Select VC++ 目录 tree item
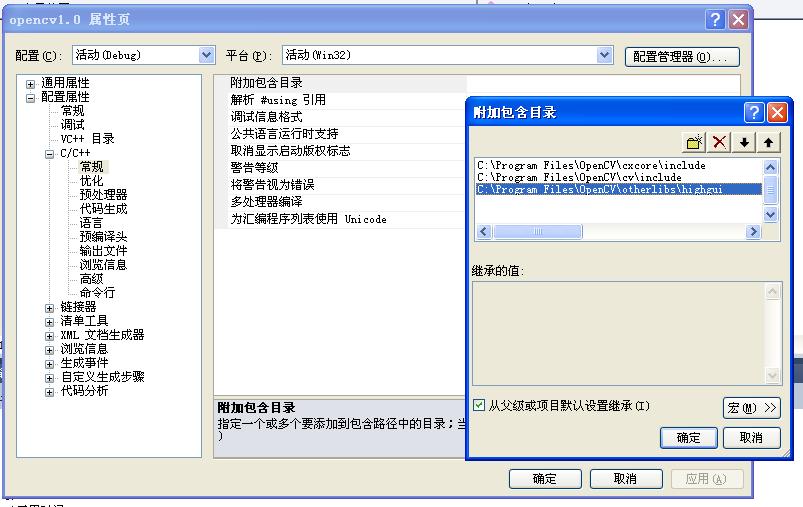Viewport: 803px width, 507px height. tap(87, 139)
